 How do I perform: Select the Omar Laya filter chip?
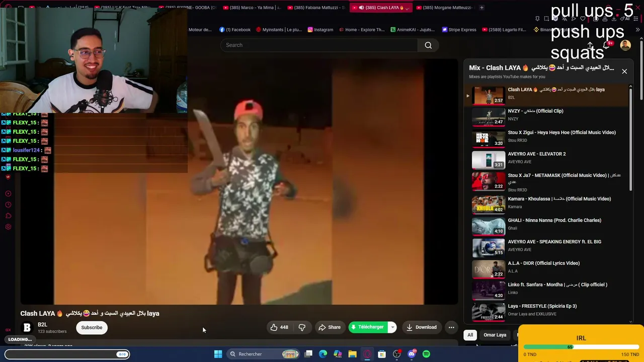point(495,335)
